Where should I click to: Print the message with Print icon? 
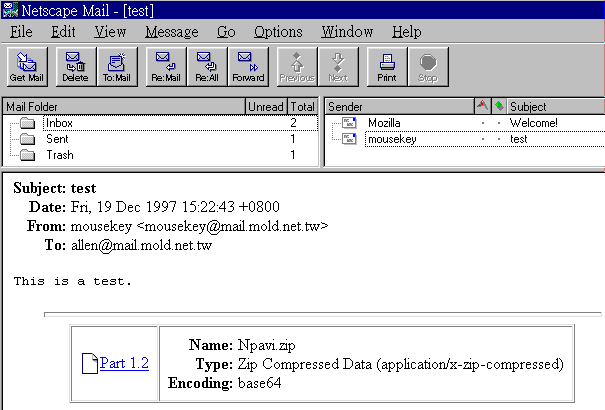[386, 66]
